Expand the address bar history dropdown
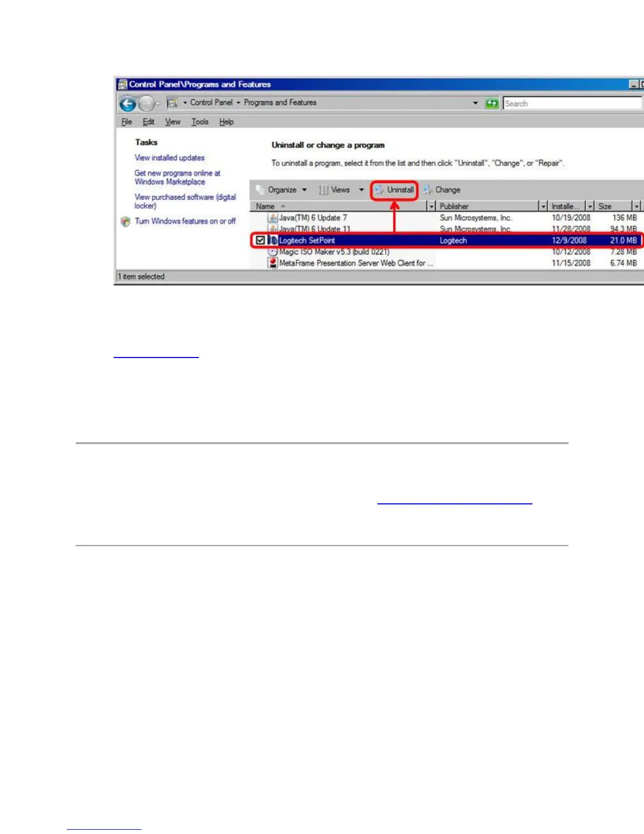 pyautogui.click(x=476, y=103)
